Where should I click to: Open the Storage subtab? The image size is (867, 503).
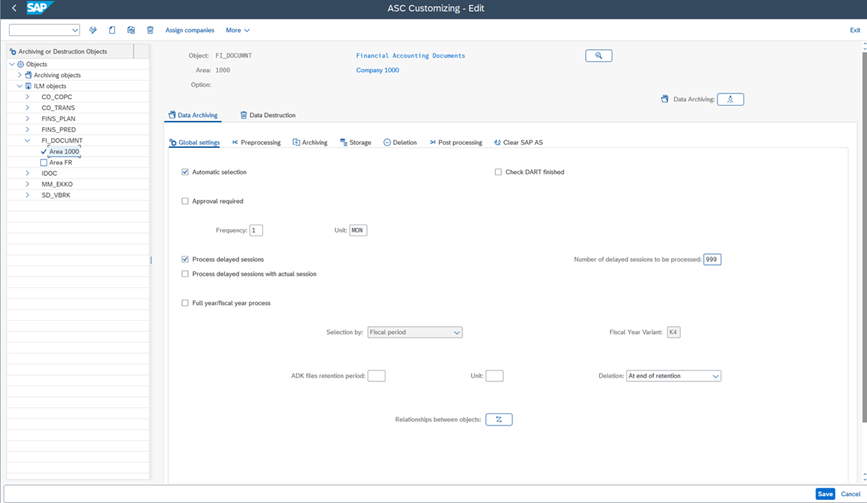coord(355,143)
